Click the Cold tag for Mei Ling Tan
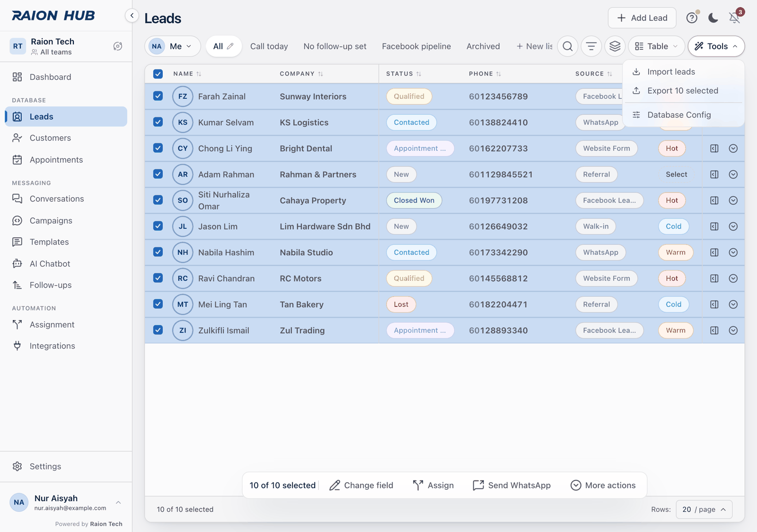757x532 pixels. [x=674, y=305]
